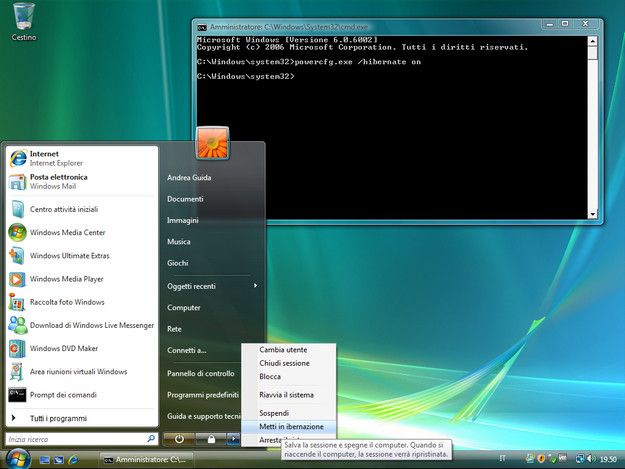Screen dimensions: 625x469
Task: Minimize the command prompt window
Action: (x=550, y=24)
